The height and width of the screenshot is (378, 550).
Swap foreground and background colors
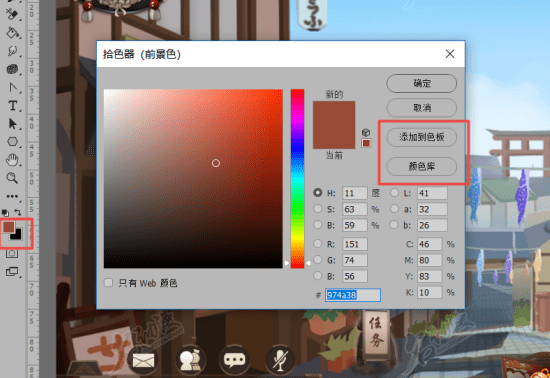[18, 212]
